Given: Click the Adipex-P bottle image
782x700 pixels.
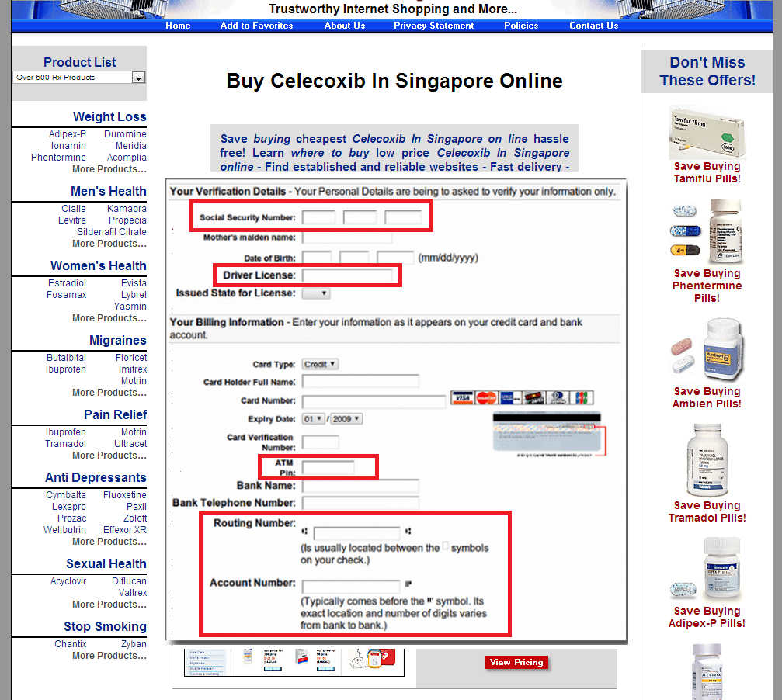Looking at the screenshot, I should pyautogui.click(x=707, y=569).
